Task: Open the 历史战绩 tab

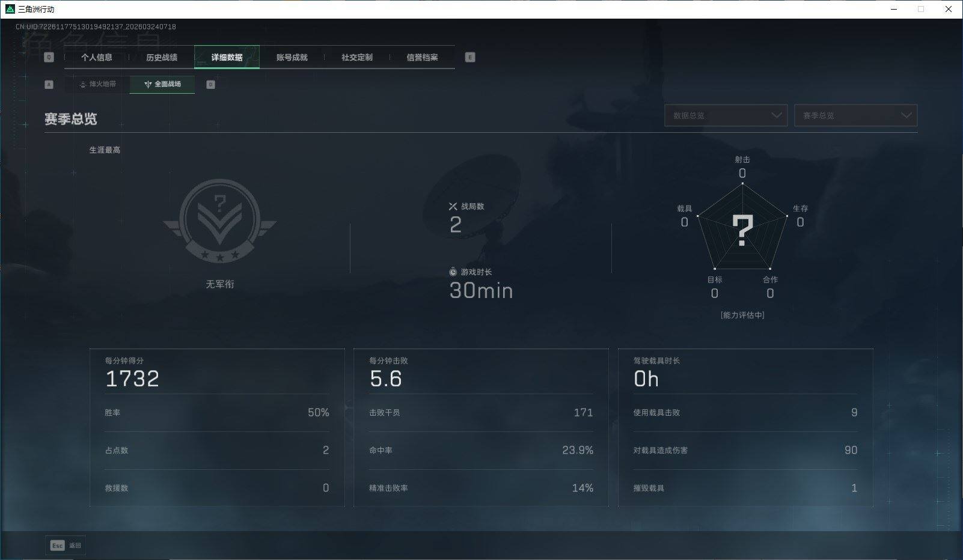Action: (x=162, y=57)
